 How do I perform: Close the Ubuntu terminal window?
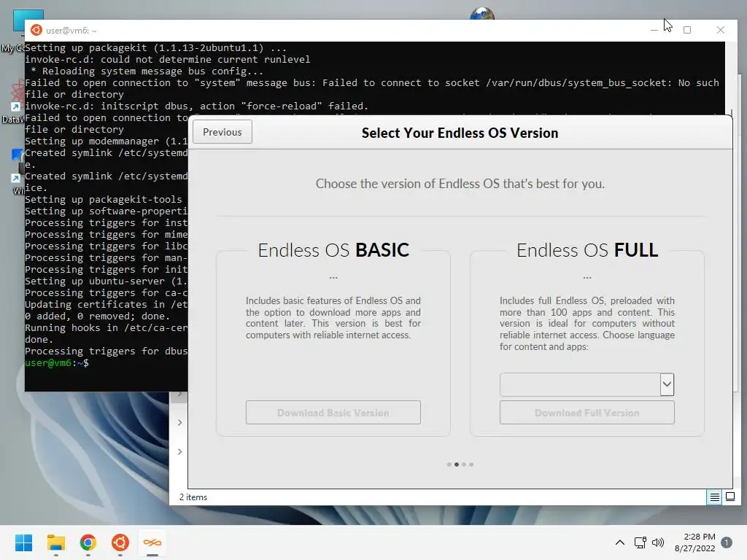coord(721,30)
